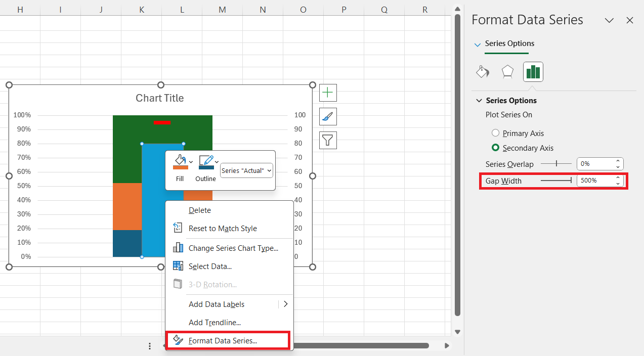Click the Outline pen icon
Viewport: 644px width, 356px height.
(x=206, y=162)
